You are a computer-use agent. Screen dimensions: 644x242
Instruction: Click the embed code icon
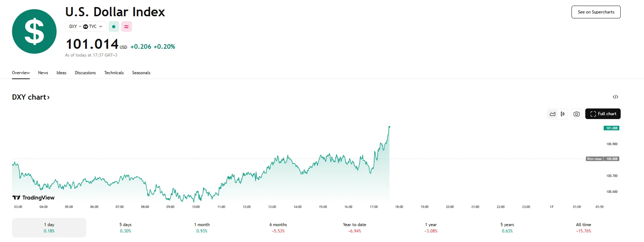(615, 97)
